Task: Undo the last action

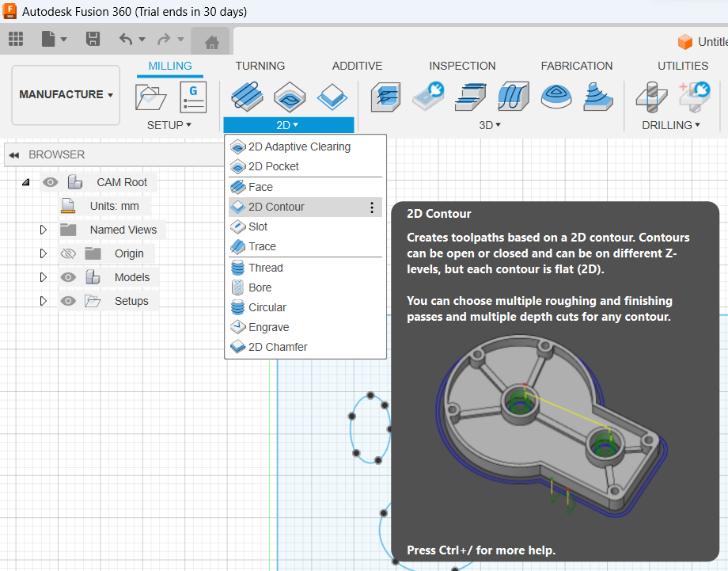Action: (126, 39)
